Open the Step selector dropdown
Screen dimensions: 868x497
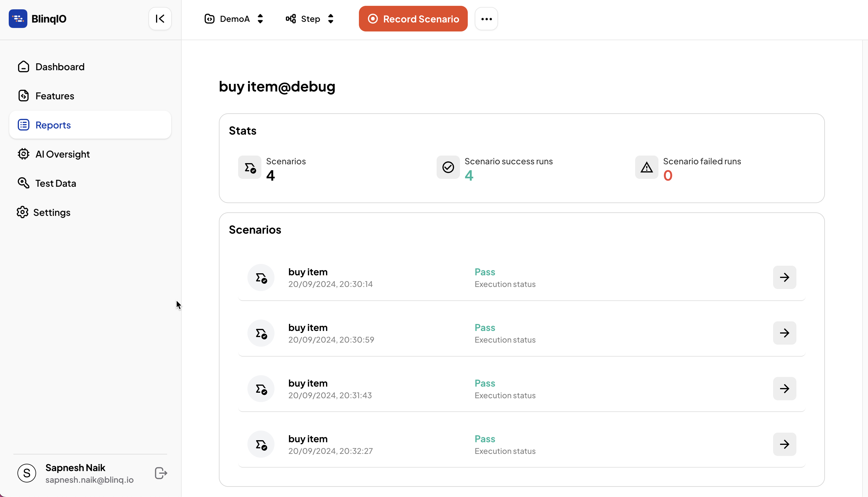point(310,19)
